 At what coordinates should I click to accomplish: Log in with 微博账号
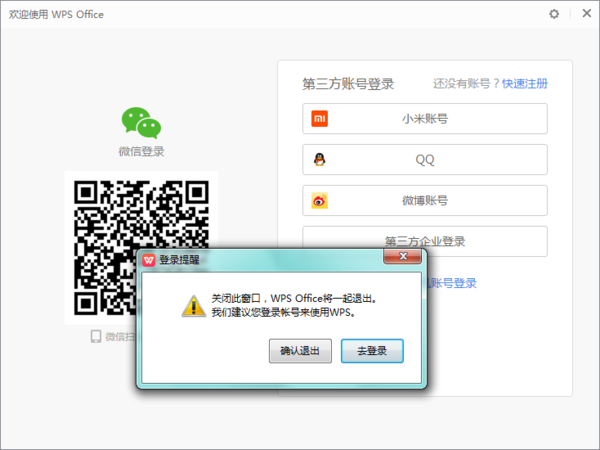tap(425, 201)
